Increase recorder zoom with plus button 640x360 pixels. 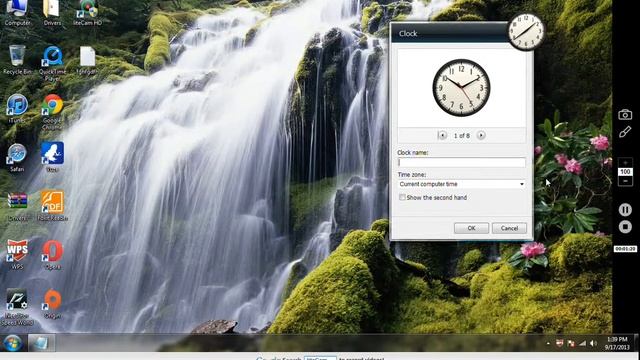625,163
